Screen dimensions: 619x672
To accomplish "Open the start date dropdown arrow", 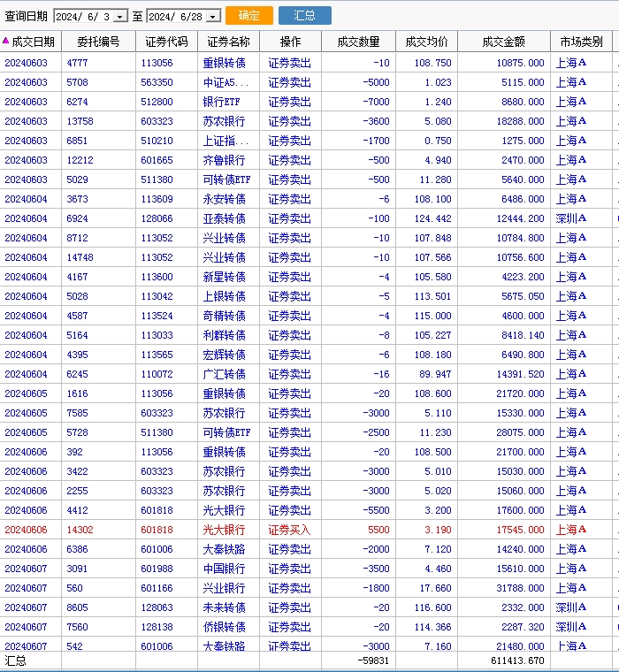I will (x=120, y=16).
